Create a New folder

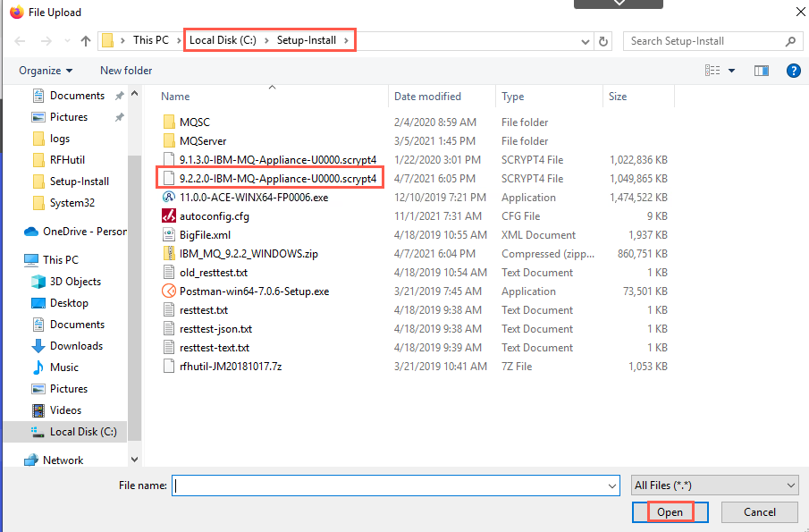[126, 71]
